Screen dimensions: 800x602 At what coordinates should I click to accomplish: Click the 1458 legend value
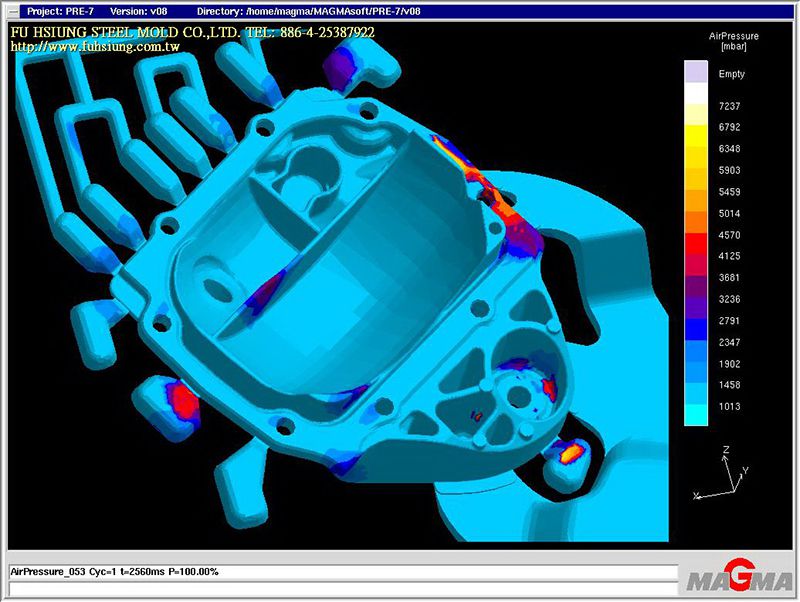click(729, 385)
